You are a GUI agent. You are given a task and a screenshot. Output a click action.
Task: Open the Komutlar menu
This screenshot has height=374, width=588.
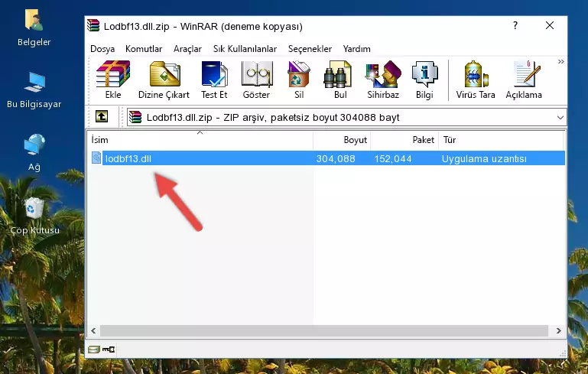click(144, 49)
